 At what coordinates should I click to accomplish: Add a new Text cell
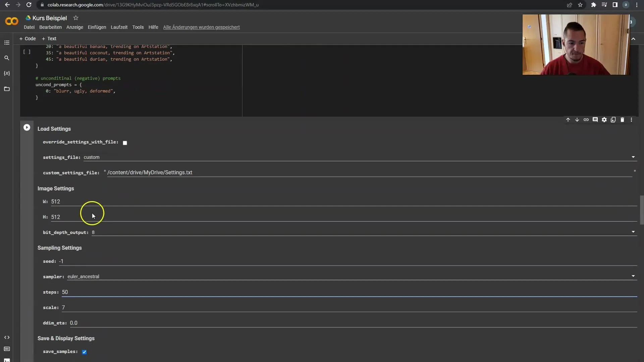pyautogui.click(x=49, y=39)
